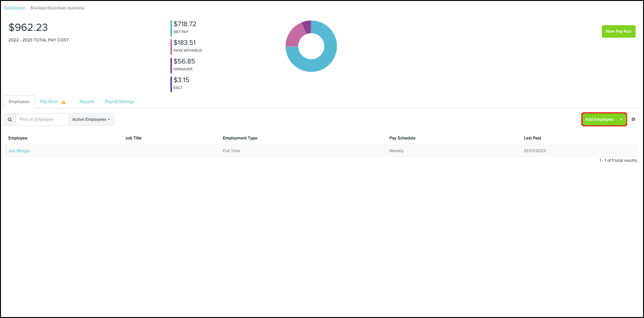Image resolution: width=644 pixels, height=318 pixels.
Task: Start a New Pay Run
Action: coord(618,31)
